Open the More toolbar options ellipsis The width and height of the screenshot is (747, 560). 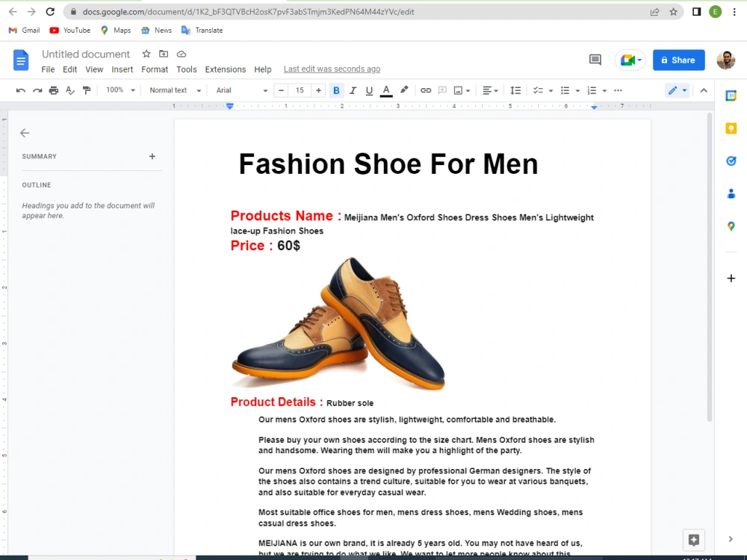pyautogui.click(x=618, y=90)
